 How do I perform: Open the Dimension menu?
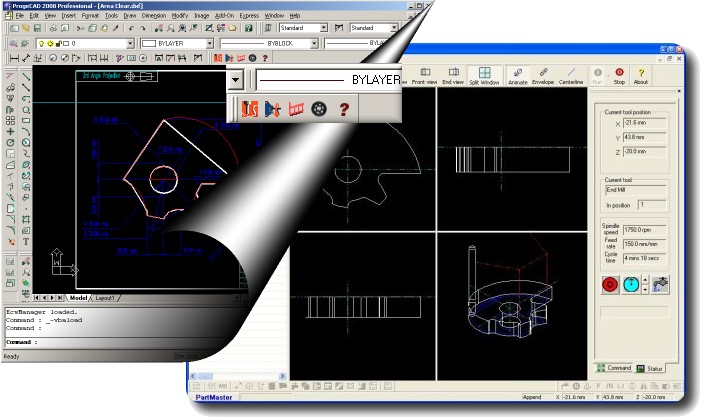(154, 16)
